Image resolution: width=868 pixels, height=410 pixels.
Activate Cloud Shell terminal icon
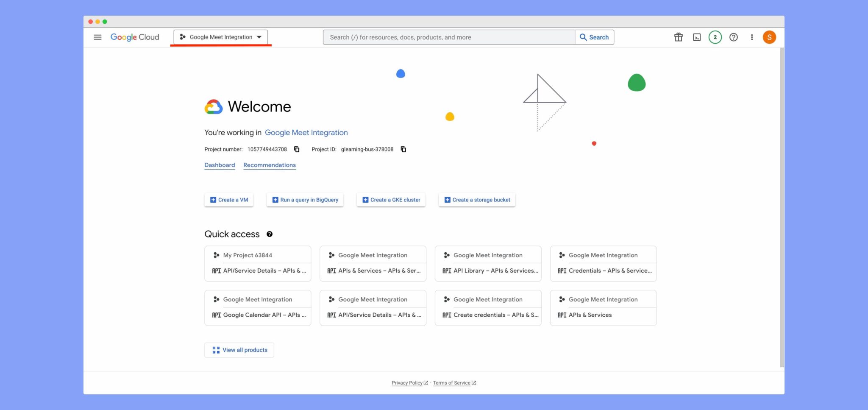pos(697,37)
